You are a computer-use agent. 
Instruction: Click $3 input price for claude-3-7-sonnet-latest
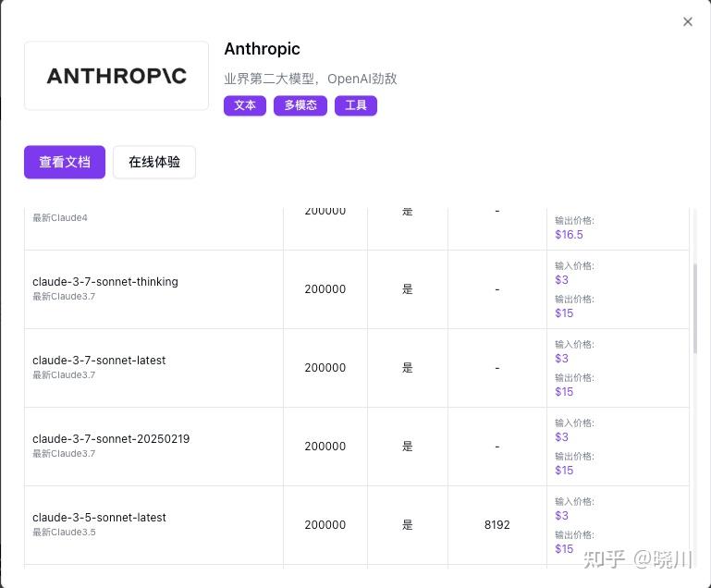tap(562, 358)
